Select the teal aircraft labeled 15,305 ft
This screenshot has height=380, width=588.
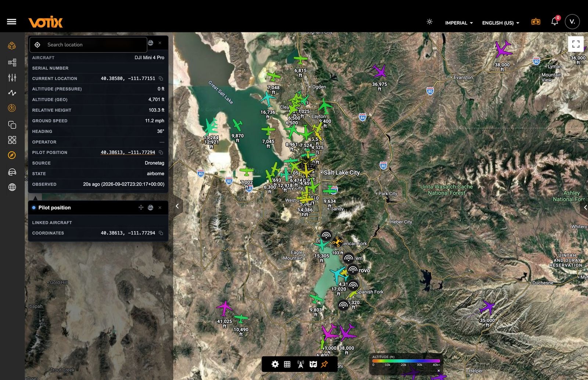coord(322,244)
